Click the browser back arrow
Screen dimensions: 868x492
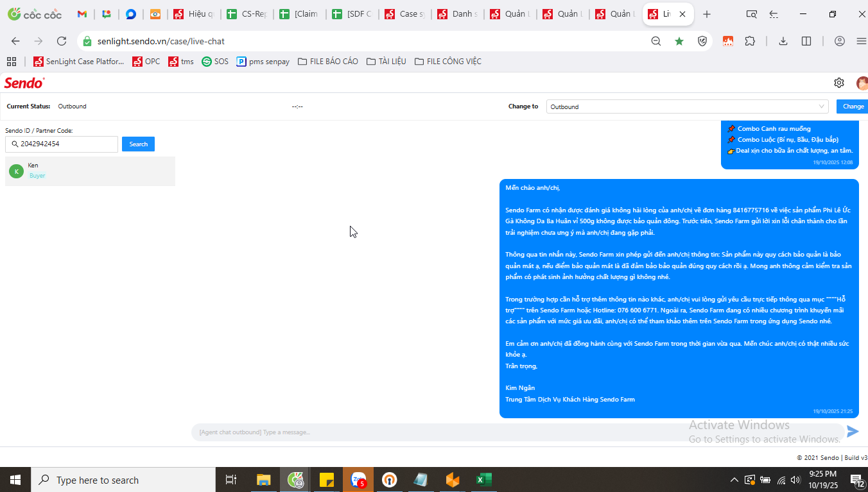15,41
